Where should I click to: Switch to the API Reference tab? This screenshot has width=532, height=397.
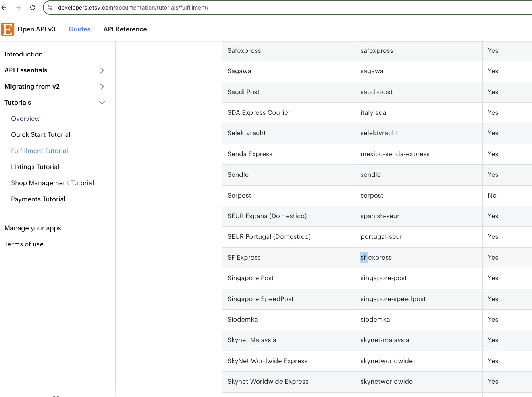pos(125,29)
